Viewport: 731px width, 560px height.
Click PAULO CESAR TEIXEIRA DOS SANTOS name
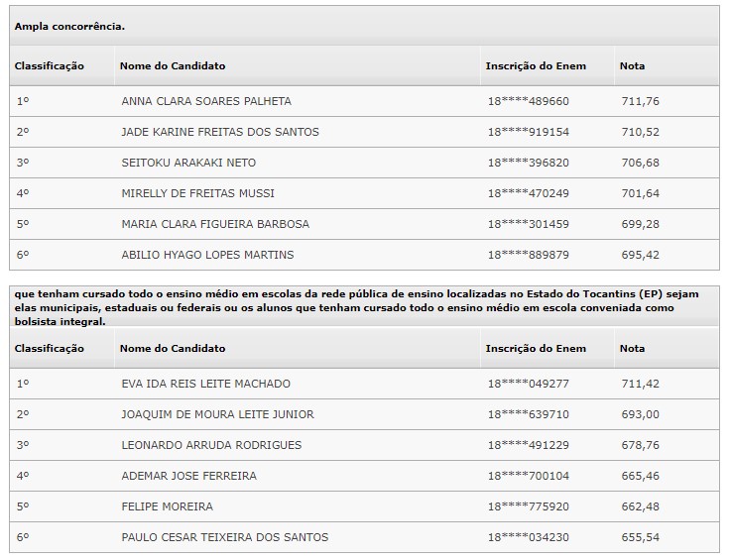(x=225, y=537)
